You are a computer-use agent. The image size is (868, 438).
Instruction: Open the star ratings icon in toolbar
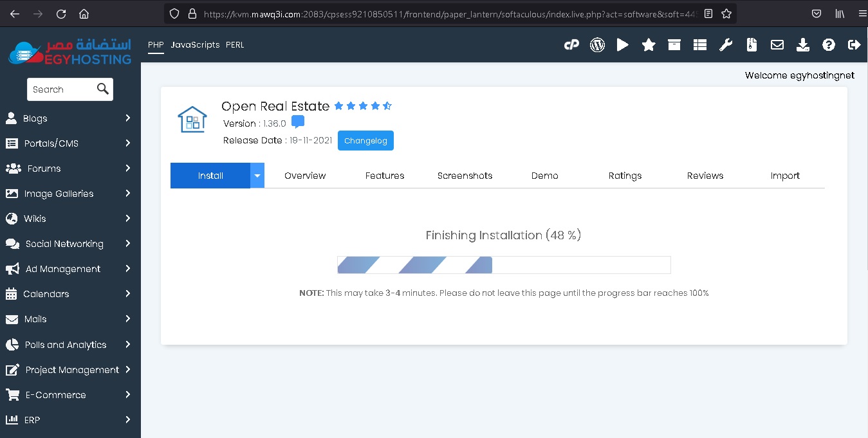pyautogui.click(x=649, y=45)
